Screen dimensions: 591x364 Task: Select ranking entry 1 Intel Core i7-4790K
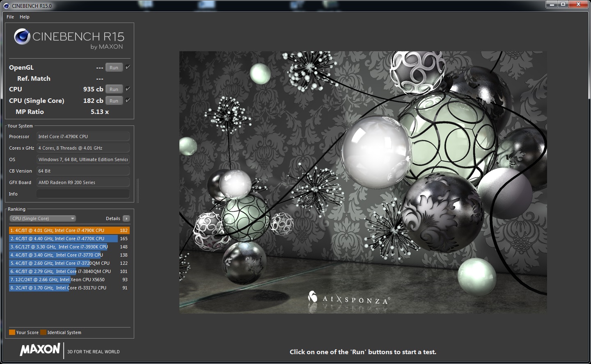pos(69,230)
